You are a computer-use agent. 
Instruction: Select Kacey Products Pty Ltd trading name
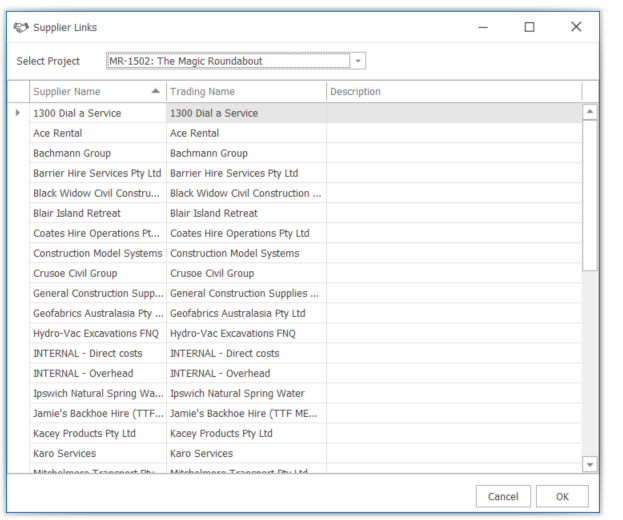tap(245, 433)
